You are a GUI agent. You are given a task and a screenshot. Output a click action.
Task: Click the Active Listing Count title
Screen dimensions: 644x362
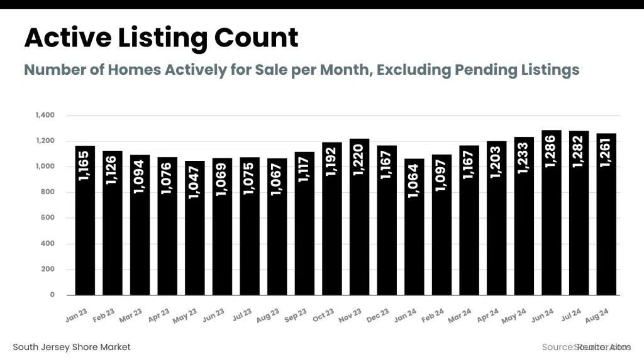click(x=161, y=38)
